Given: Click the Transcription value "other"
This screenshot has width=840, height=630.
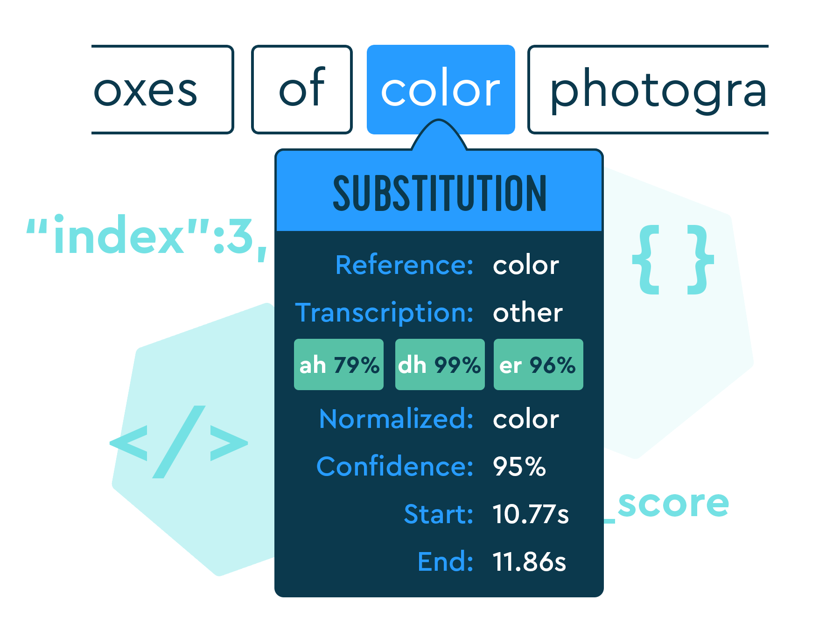Looking at the screenshot, I should (528, 312).
